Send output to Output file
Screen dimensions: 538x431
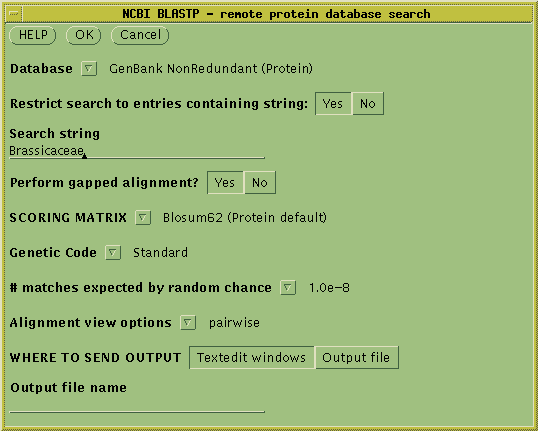356,358
